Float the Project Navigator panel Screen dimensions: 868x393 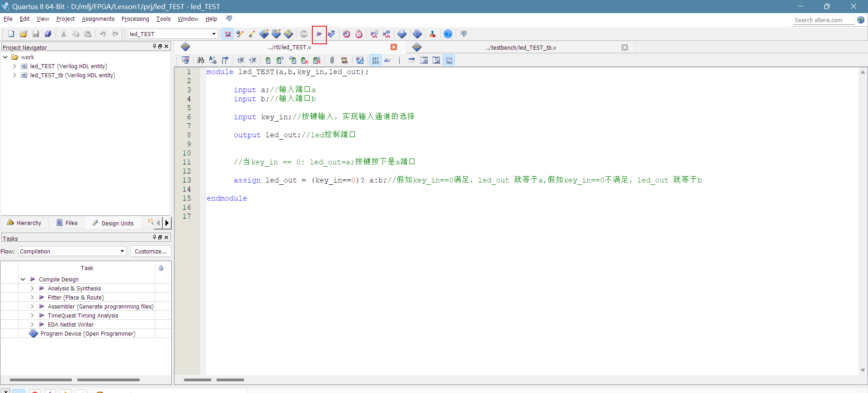pyautogui.click(x=160, y=46)
